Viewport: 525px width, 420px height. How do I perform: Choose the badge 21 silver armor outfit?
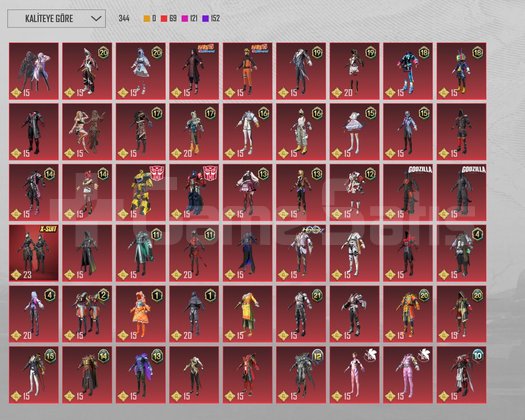coord(301,314)
